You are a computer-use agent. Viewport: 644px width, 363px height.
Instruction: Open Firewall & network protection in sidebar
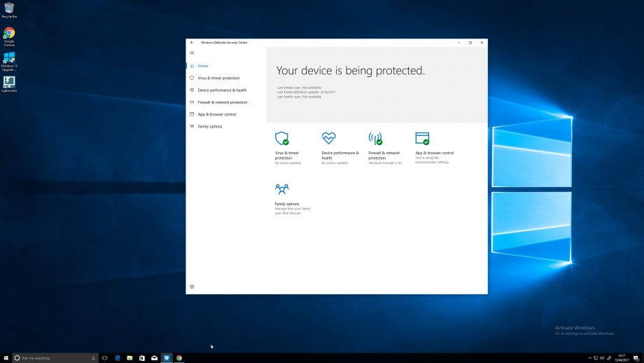pyautogui.click(x=223, y=102)
